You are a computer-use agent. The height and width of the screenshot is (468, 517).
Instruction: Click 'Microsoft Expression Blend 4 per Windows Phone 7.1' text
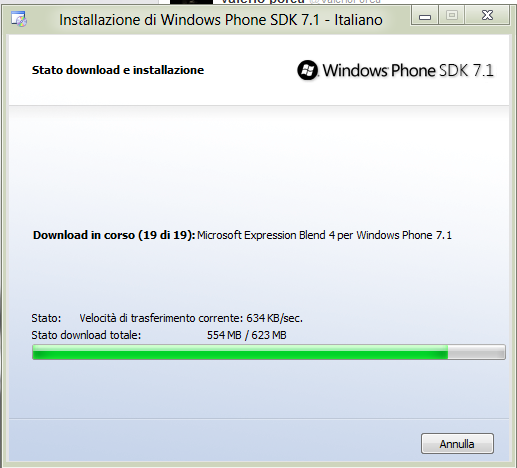tap(324, 235)
